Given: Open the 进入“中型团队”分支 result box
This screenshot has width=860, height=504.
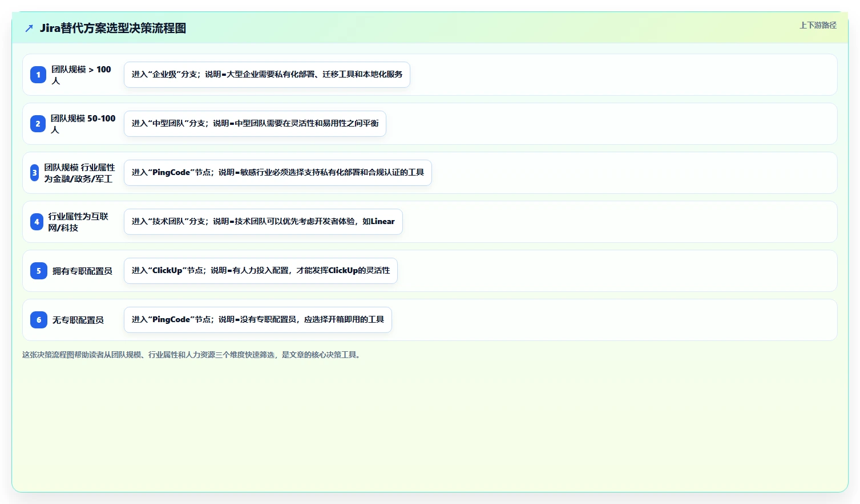Looking at the screenshot, I should (255, 124).
